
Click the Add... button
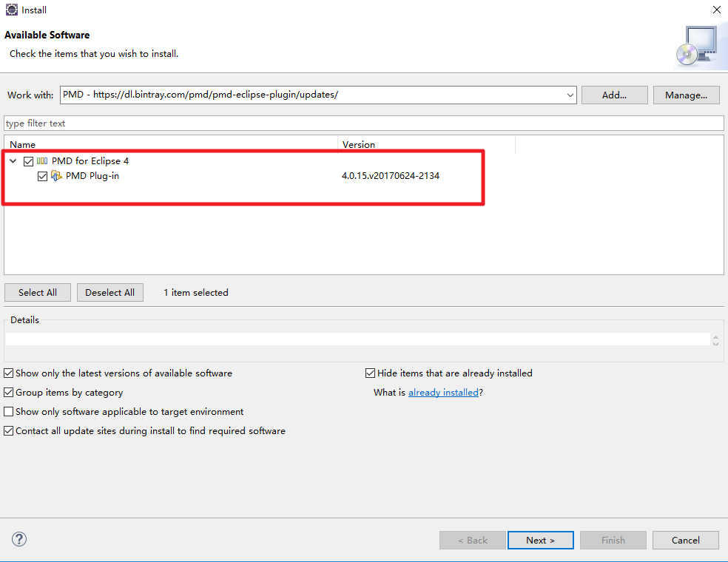[614, 95]
